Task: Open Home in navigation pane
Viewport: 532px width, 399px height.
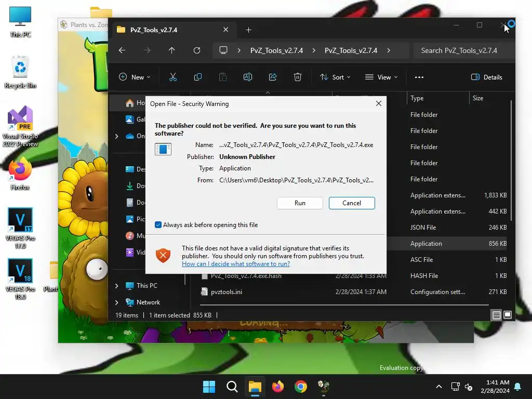Action: click(135, 103)
